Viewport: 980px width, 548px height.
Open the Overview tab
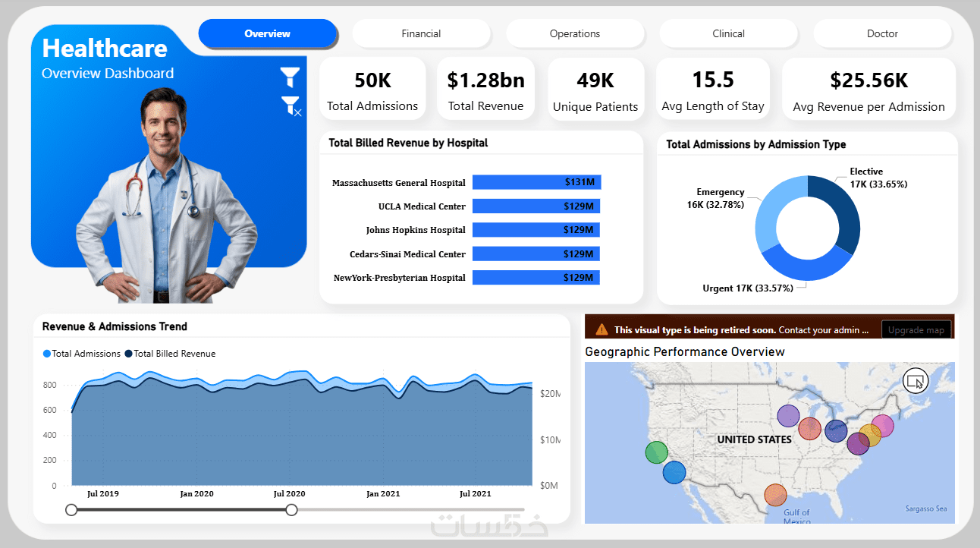pos(268,33)
